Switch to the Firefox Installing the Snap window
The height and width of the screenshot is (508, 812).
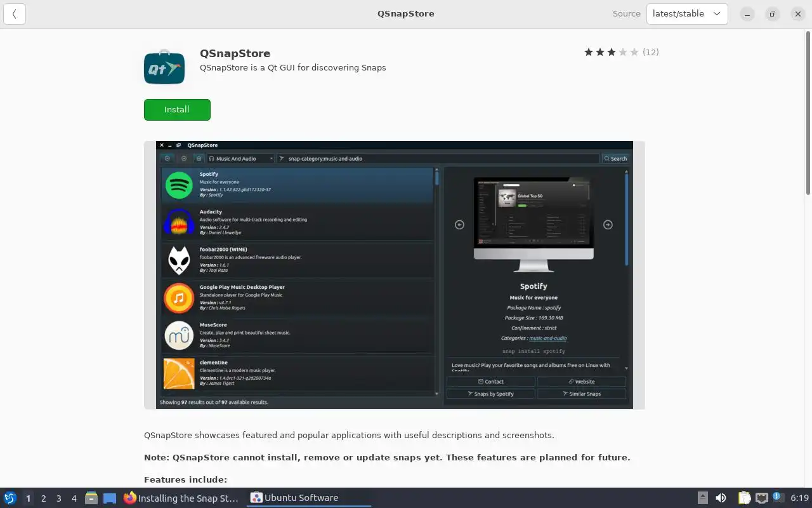(182, 498)
